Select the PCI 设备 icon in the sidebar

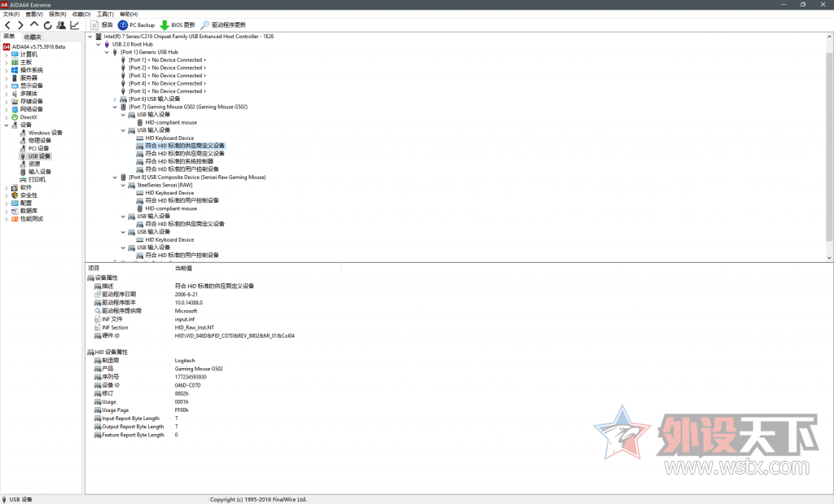(x=23, y=148)
